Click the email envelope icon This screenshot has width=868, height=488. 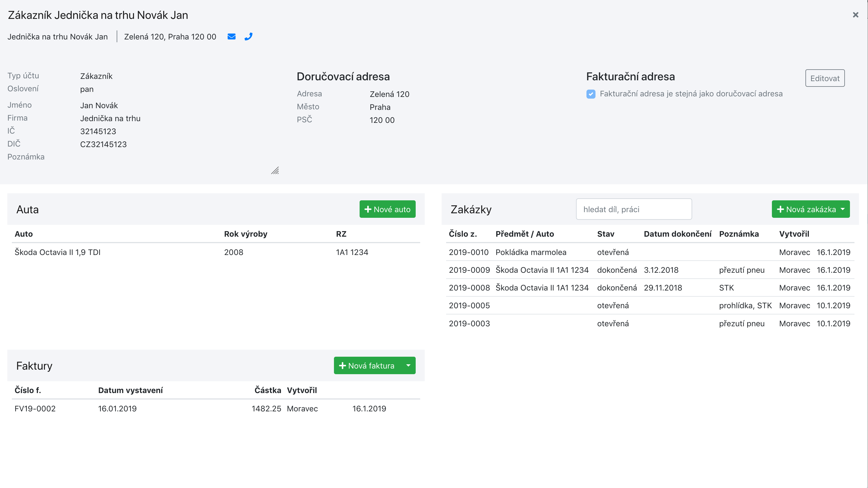click(231, 36)
